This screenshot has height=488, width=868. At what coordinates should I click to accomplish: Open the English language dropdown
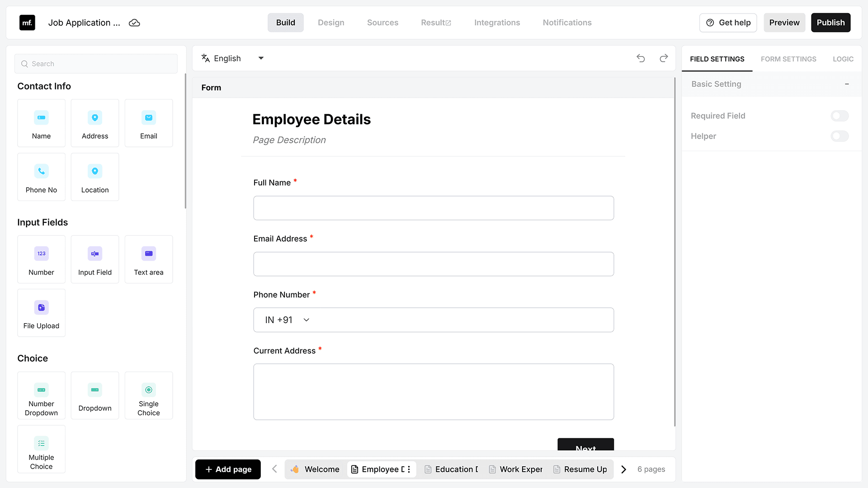click(x=232, y=58)
